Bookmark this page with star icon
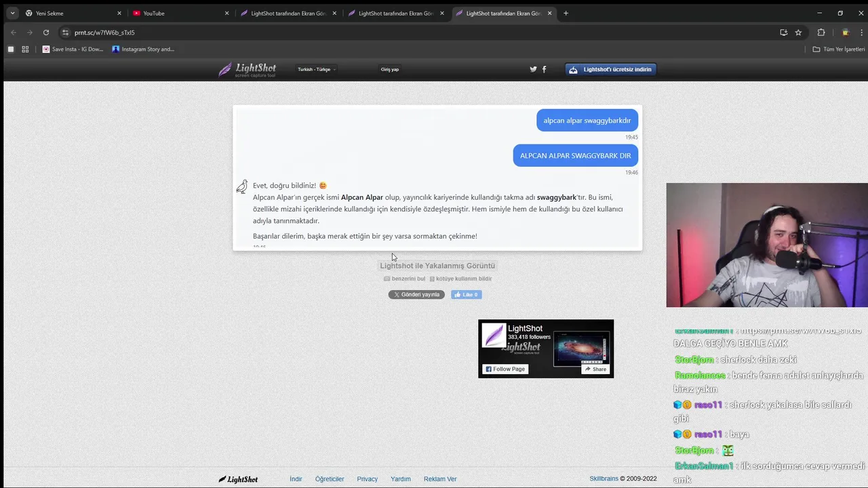Image resolution: width=868 pixels, height=488 pixels. pos(798,32)
